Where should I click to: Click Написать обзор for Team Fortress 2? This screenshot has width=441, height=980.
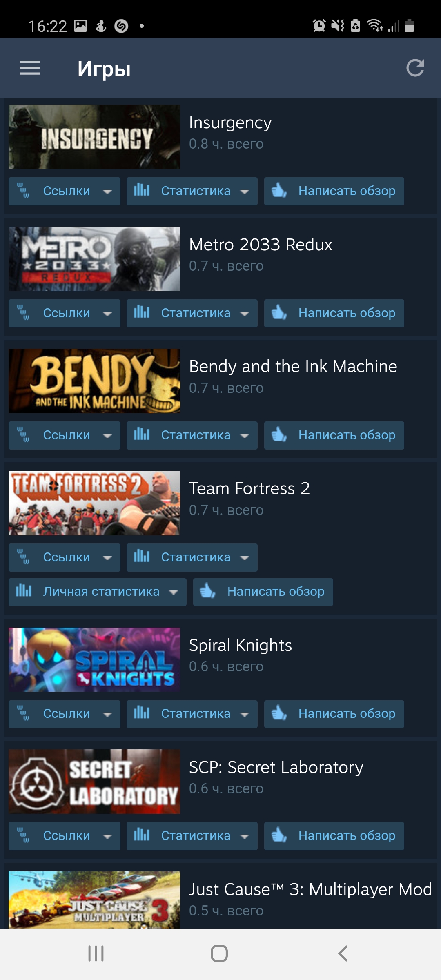point(263,592)
